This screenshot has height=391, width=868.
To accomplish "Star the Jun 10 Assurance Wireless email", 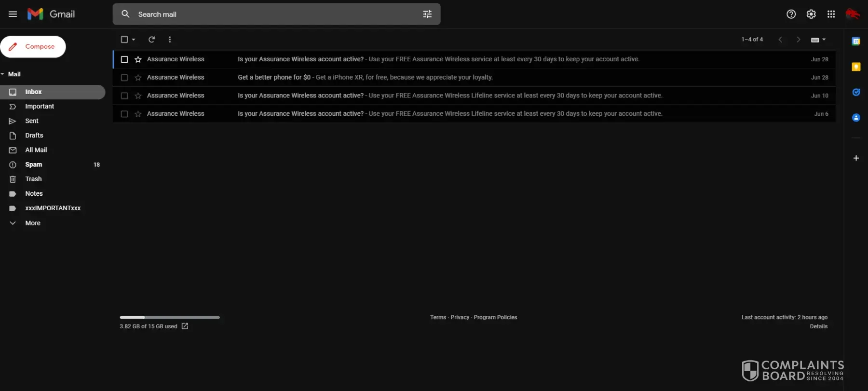I will (x=138, y=96).
